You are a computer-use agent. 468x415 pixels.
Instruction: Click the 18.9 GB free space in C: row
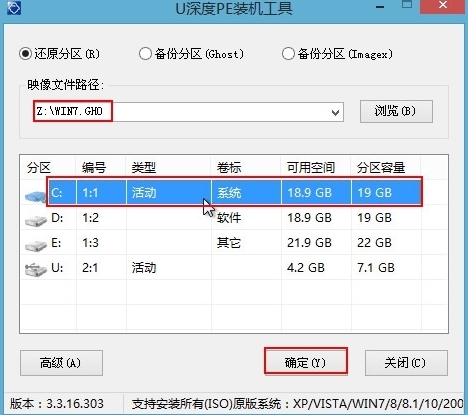pyautogui.click(x=309, y=193)
